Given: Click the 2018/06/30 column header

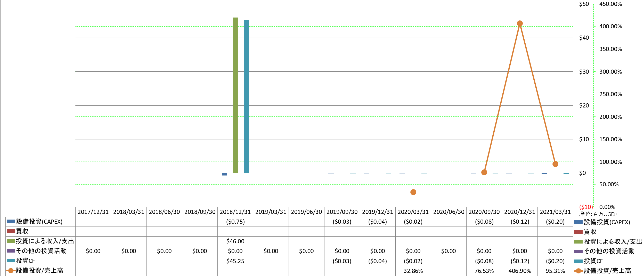Looking at the screenshot, I should [164, 212].
